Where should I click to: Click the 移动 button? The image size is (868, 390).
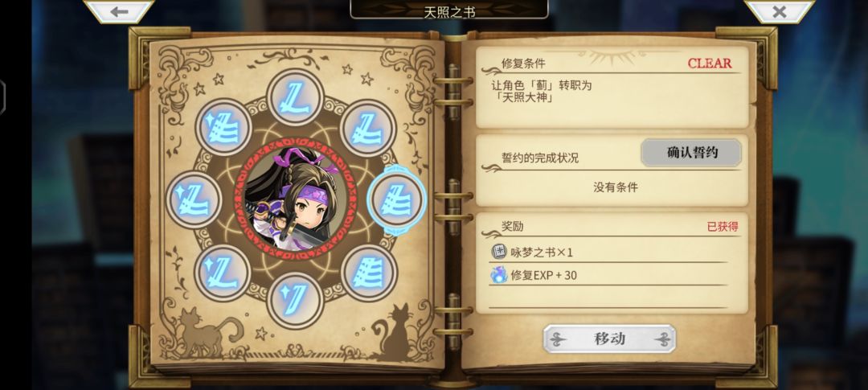[609, 339]
